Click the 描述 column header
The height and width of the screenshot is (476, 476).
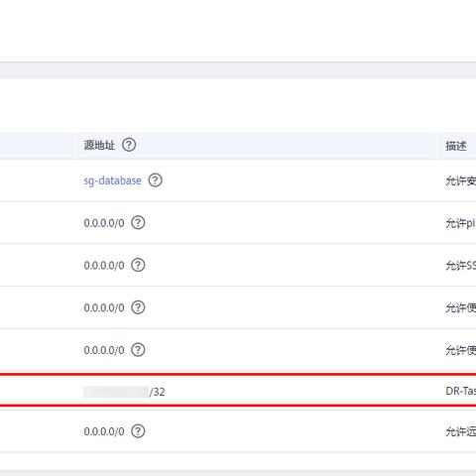tap(456, 146)
